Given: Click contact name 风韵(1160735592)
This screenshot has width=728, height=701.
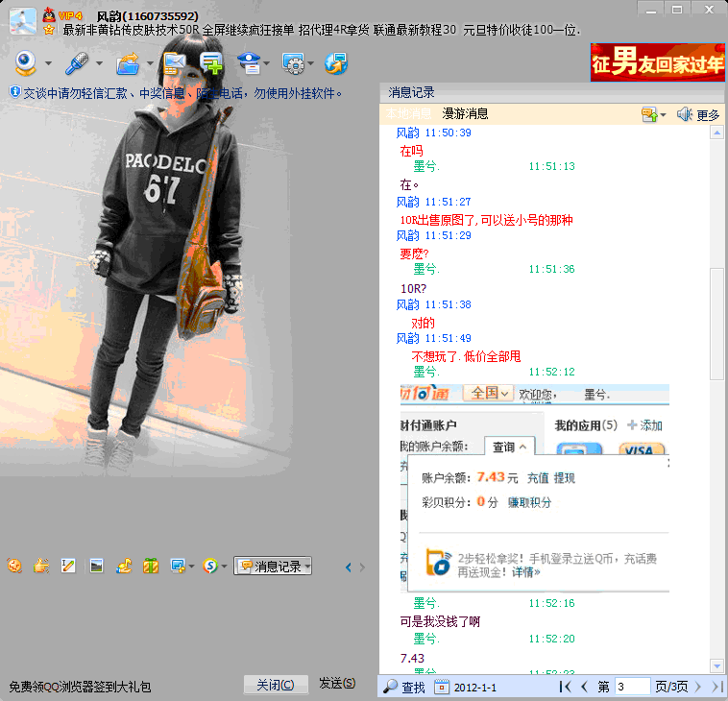Looking at the screenshot, I should 147,16.
